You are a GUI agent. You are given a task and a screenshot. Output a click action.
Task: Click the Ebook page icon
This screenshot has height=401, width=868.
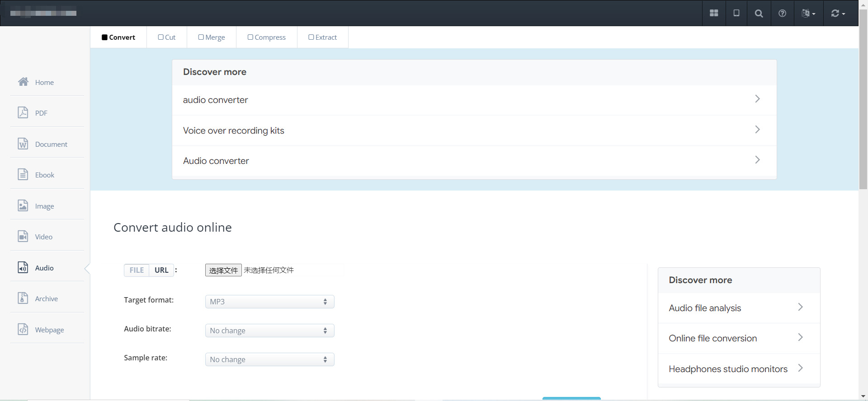(23, 174)
